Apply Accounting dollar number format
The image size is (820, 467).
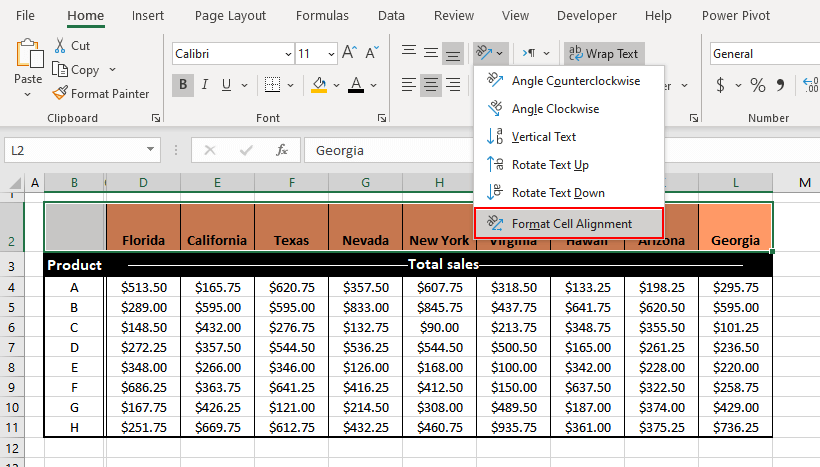[x=721, y=85]
